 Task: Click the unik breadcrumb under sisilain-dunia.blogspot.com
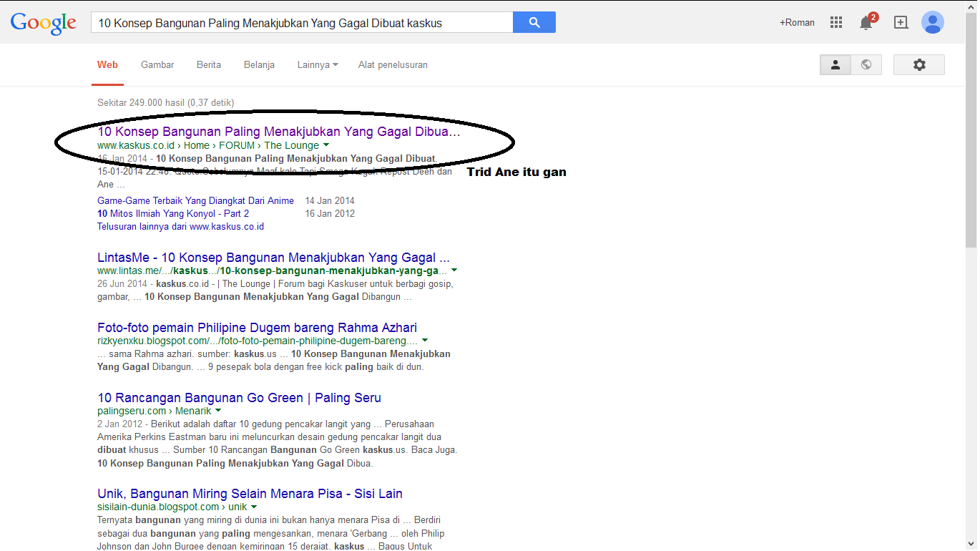point(237,507)
